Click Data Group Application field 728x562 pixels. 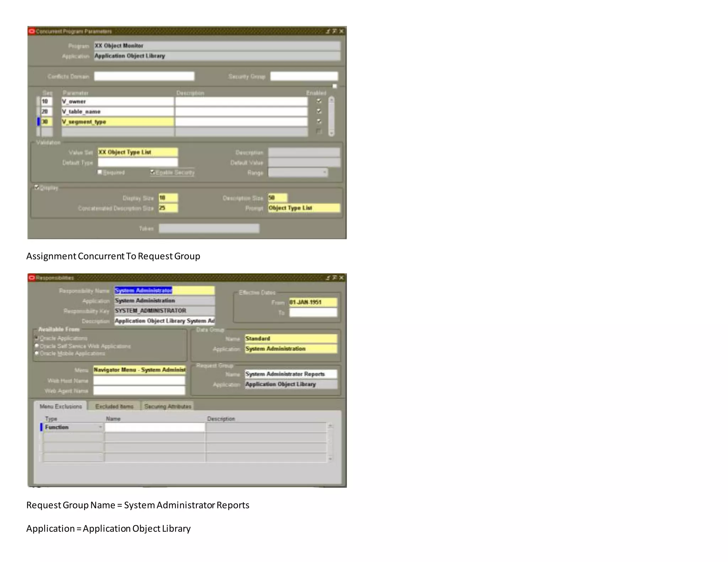[x=291, y=348]
